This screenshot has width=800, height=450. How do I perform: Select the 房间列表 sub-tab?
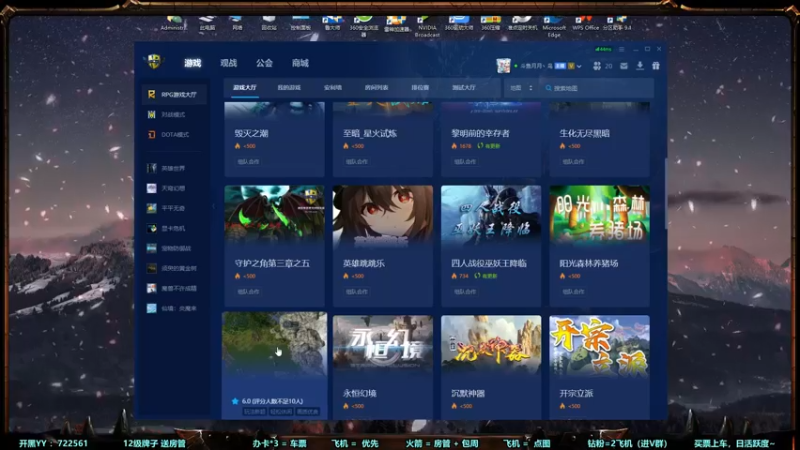tap(377, 88)
